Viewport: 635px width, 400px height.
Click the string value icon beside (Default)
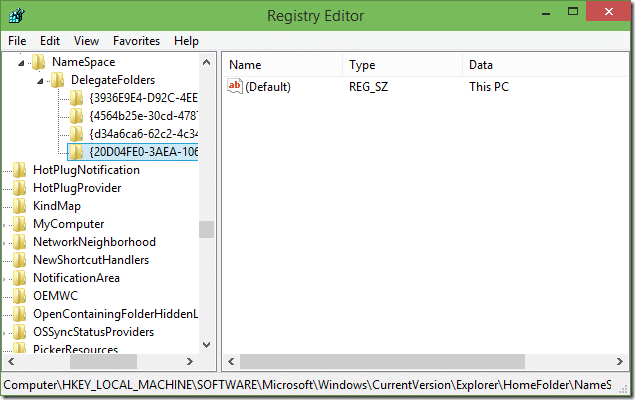tap(234, 86)
